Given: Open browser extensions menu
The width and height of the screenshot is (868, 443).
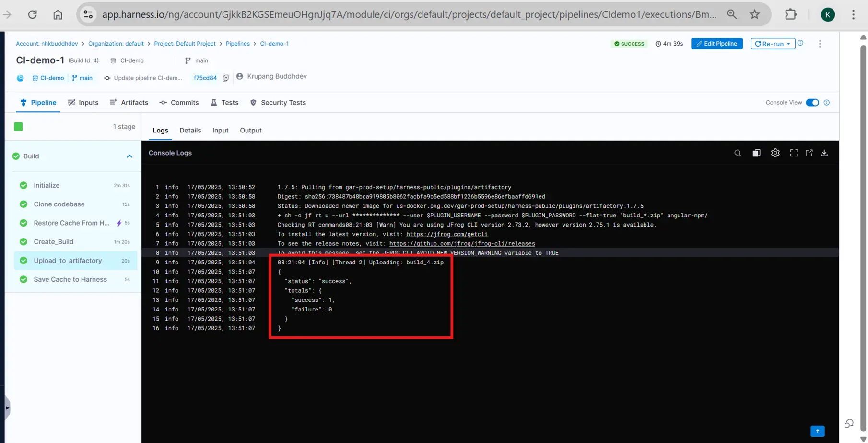Looking at the screenshot, I should pos(791,14).
